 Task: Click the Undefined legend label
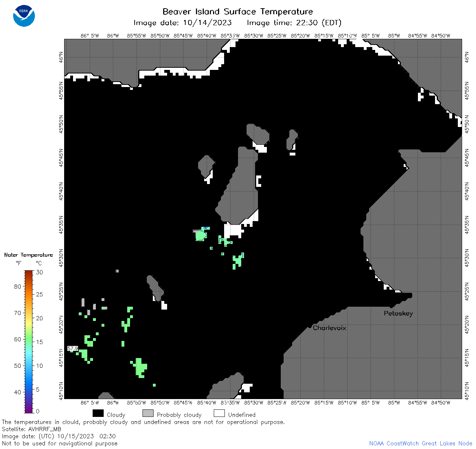pyautogui.click(x=242, y=415)
